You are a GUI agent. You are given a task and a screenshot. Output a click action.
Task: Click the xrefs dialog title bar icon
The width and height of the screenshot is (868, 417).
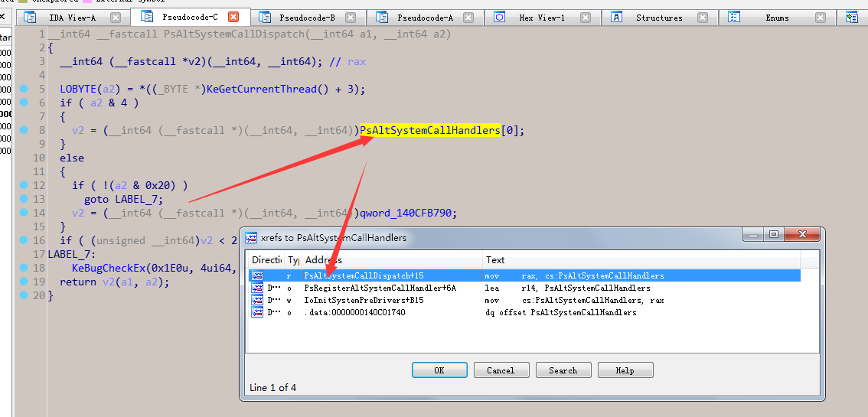pyautogui.click(x=251, y=238)
